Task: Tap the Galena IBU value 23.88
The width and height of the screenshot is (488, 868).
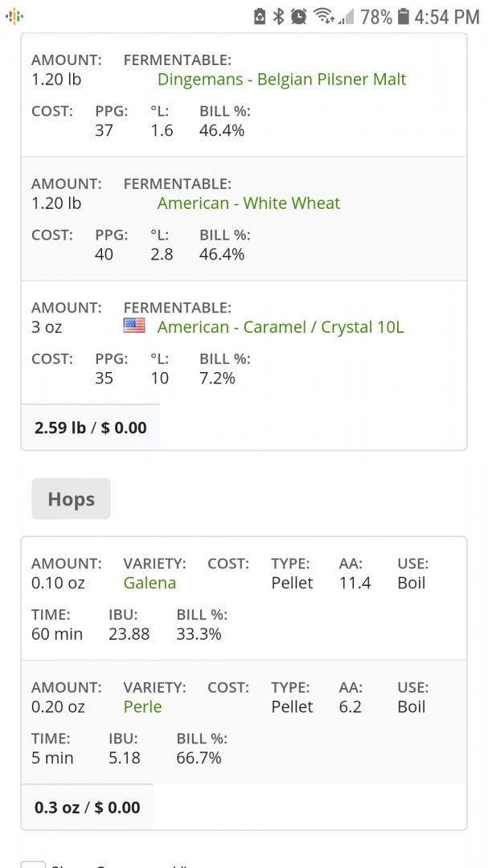Action: (129, 634)
